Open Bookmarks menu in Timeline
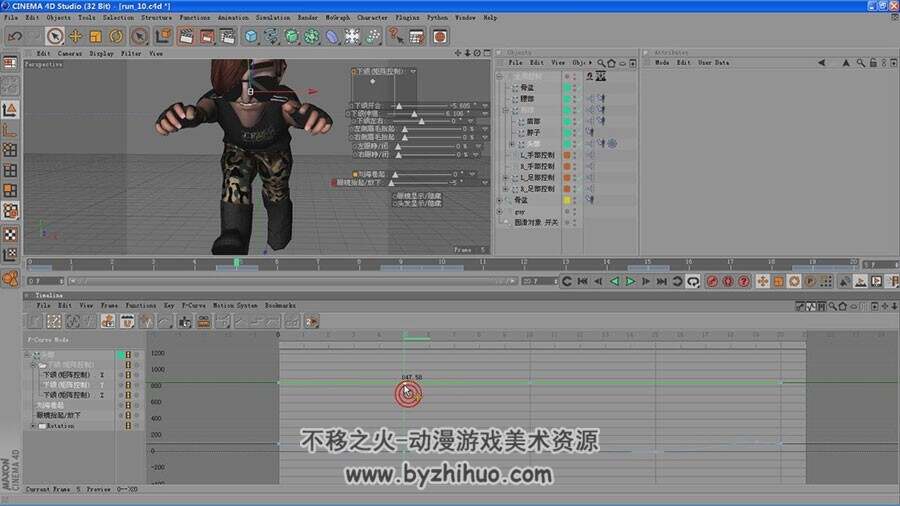This screenshot has height=506, width=900. 280,306
